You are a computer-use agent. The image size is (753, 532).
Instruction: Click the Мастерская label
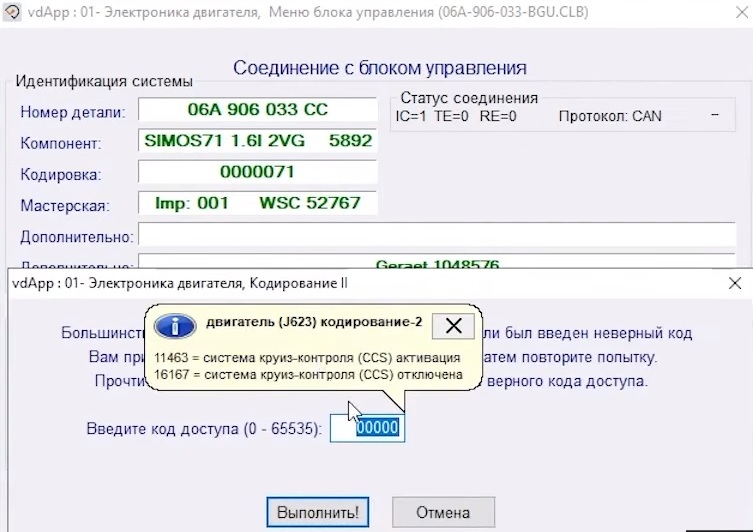pyautogui.click(x=65, y=206)
